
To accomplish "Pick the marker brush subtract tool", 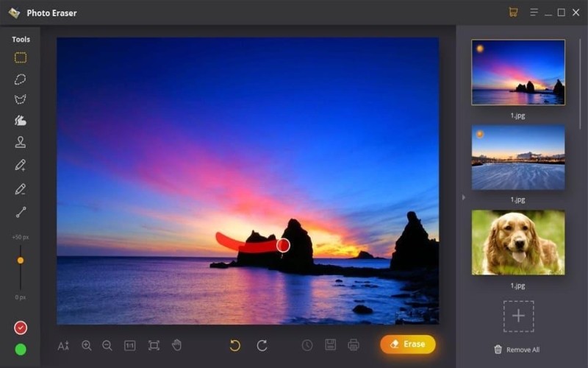I will coord(21,189).
